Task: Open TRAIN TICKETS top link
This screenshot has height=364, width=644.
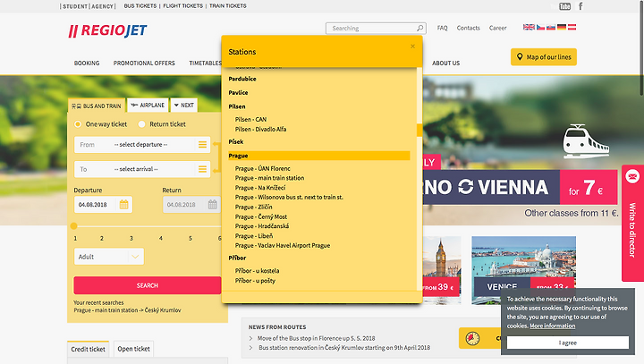Action: click(228, 6)
